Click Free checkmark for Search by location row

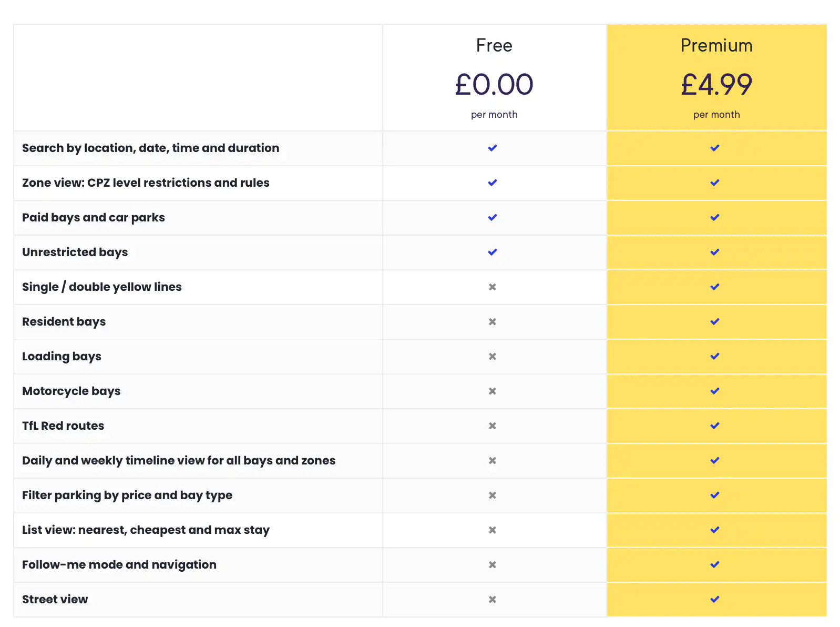coord(492,148)
